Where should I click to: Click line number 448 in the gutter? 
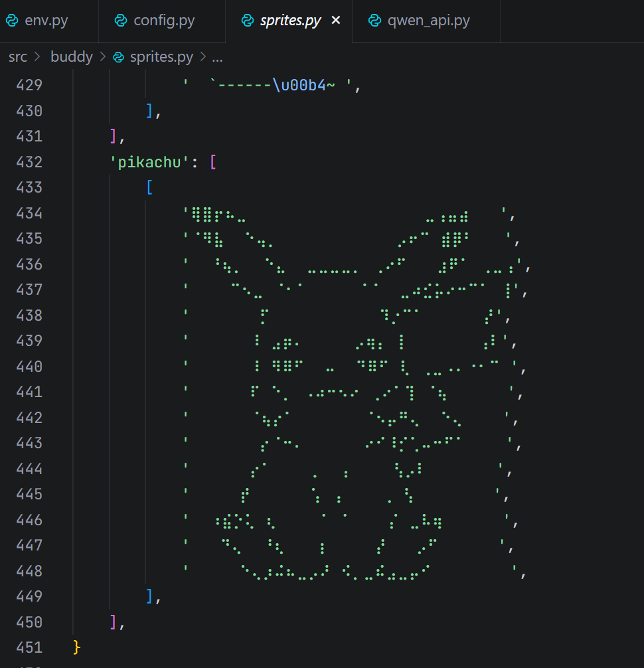(x=29, y=571)
